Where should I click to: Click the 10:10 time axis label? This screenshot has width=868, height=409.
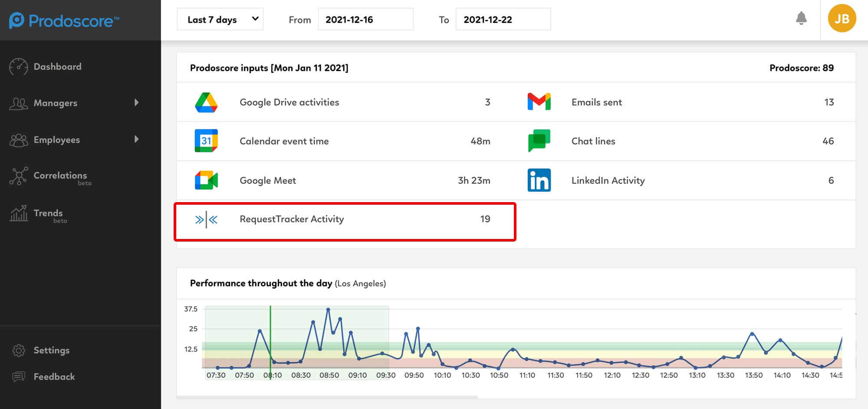[442, 375]
